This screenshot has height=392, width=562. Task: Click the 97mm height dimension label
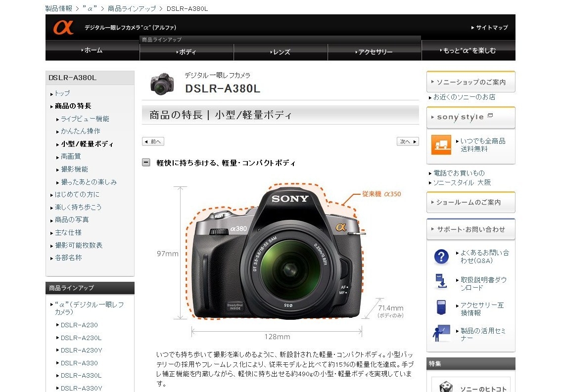click(167, 254)
